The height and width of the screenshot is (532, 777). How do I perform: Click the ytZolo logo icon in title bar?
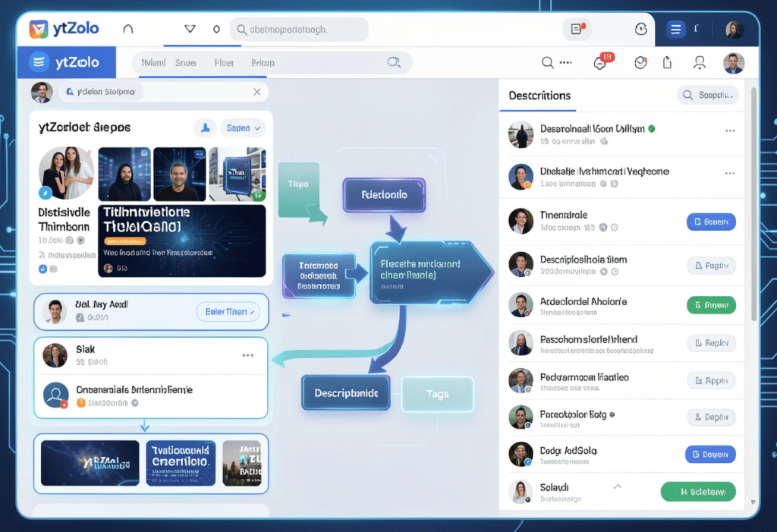pos(39,30)
